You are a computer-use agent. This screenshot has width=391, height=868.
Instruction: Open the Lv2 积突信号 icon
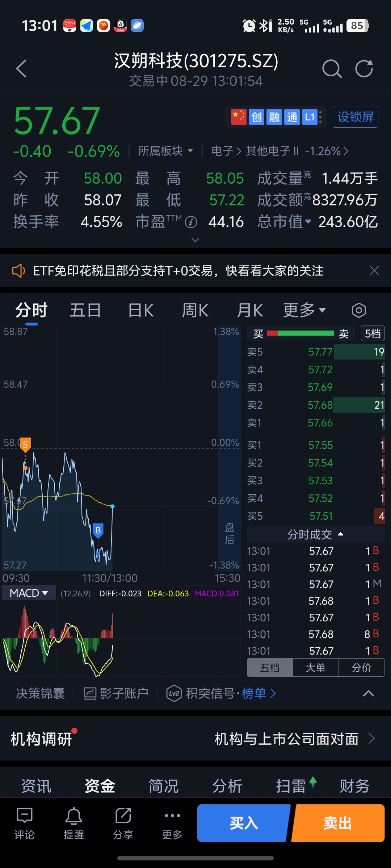click(174, 693)
